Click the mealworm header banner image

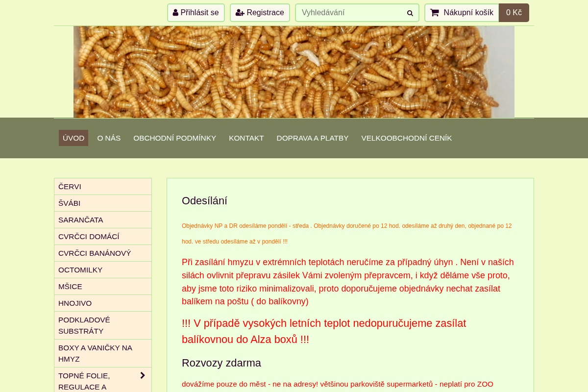294,72
